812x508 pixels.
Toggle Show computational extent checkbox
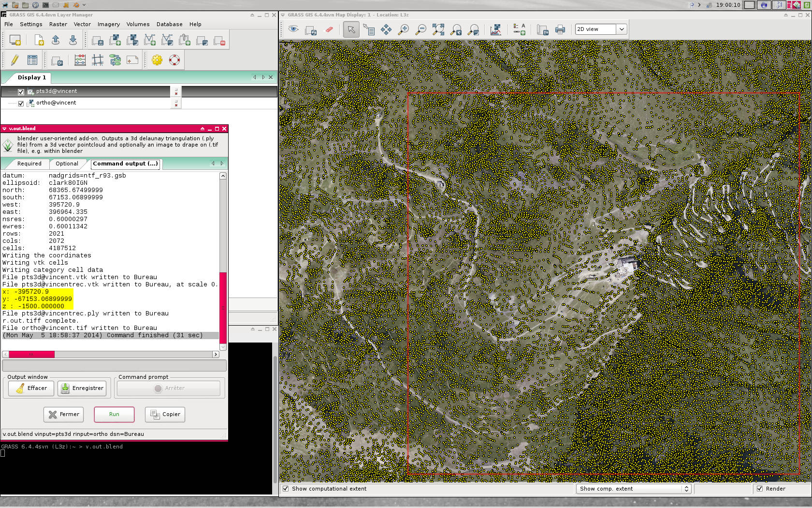pyautogui.click(x=286, y=489)
